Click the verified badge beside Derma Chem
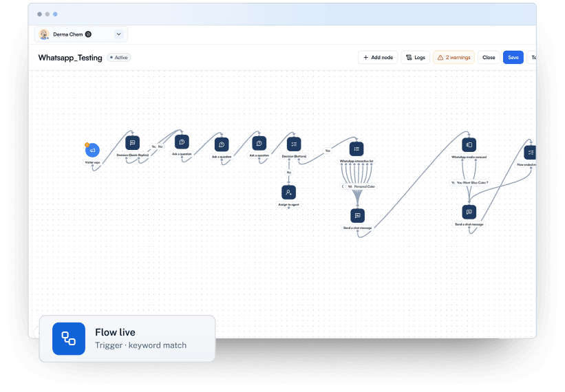The width and height of the screenshot is (565, 392). pos(88,34)
